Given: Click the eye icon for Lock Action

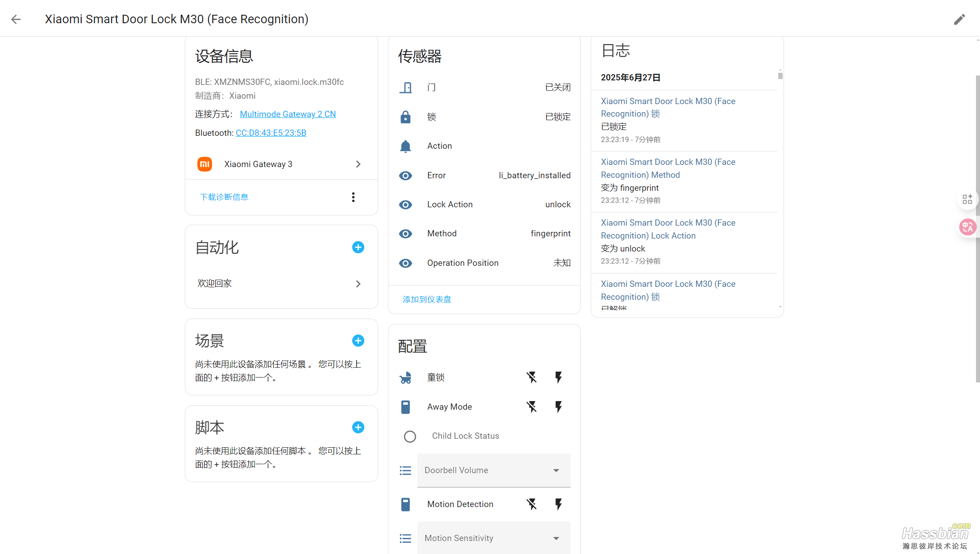Looking at the screenshot, I should pos(405,205).
